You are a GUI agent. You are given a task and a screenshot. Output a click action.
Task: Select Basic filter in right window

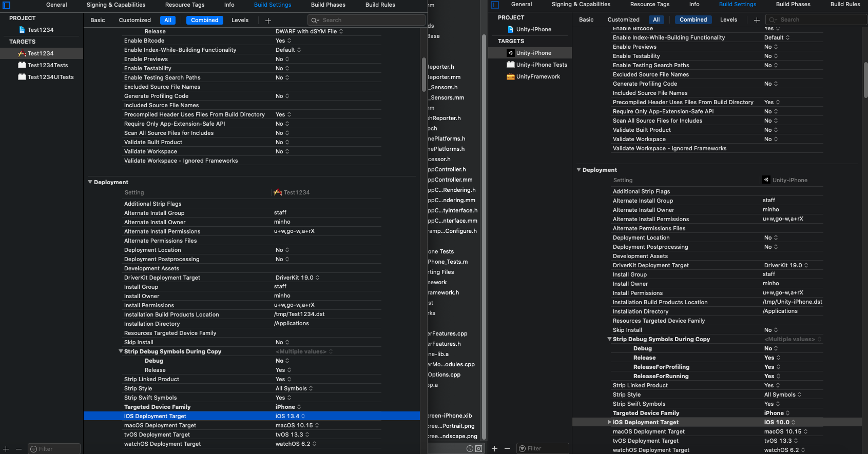586,19
